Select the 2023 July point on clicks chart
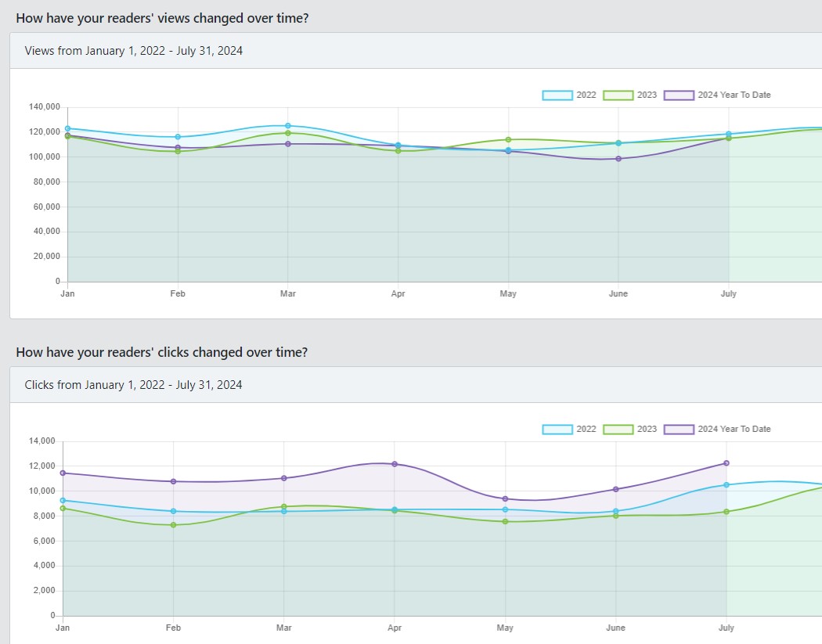Viewport: 822px width, 644px height. [726, 512]
